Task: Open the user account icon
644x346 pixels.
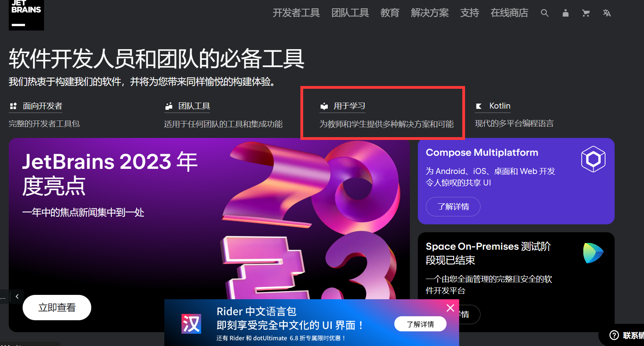Action: pos(565,13)
